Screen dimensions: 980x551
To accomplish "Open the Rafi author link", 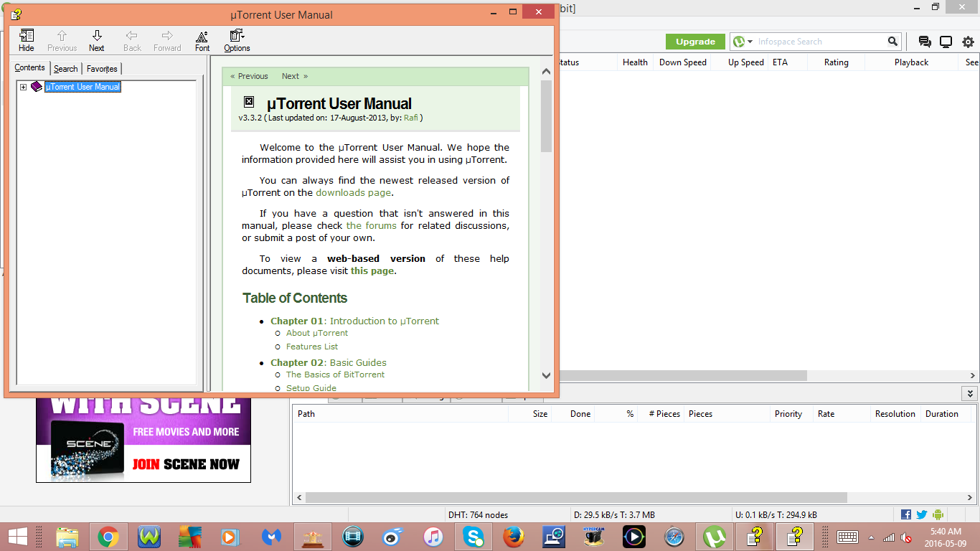I will (x=411, y=118).
